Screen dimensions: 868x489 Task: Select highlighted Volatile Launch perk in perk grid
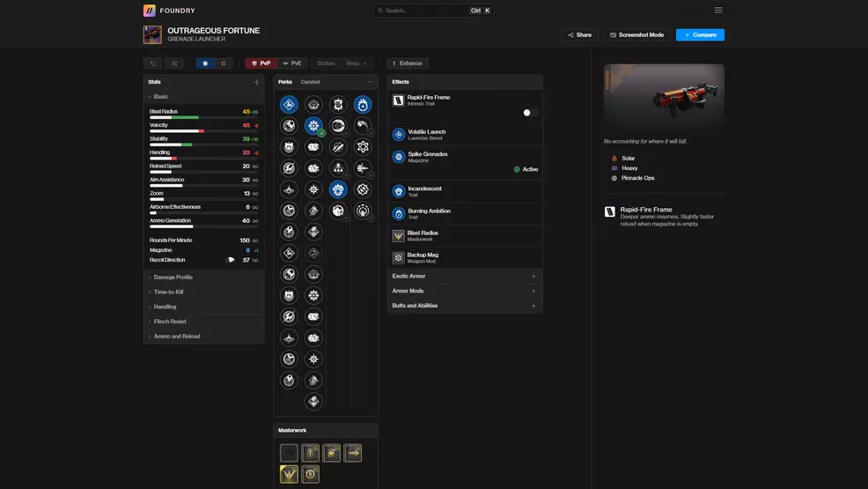coord(289,105)
